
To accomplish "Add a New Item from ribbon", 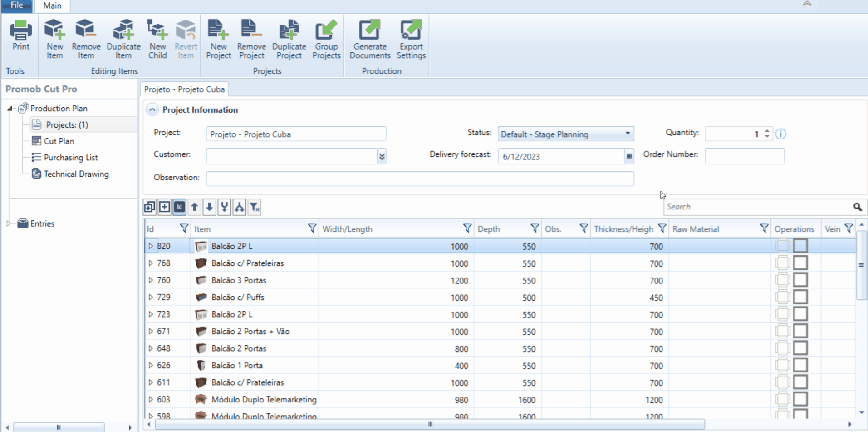I will pos(54,39).
